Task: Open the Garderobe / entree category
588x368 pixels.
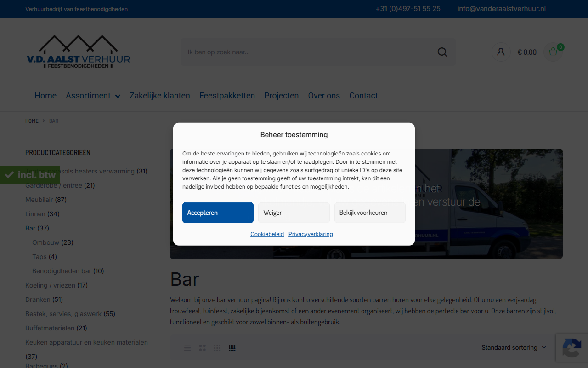Action: point(54,185)
